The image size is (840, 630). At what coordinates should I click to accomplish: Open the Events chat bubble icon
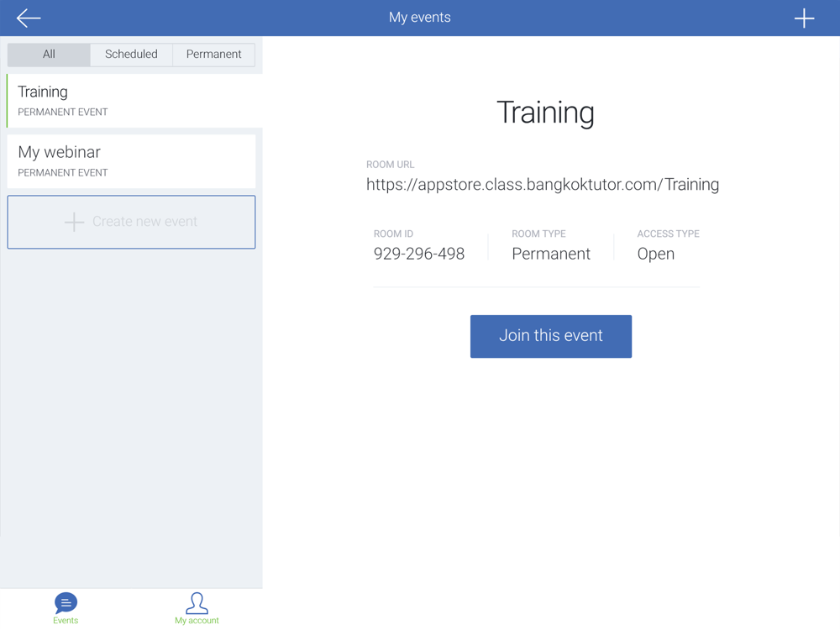tap(66, 602)
